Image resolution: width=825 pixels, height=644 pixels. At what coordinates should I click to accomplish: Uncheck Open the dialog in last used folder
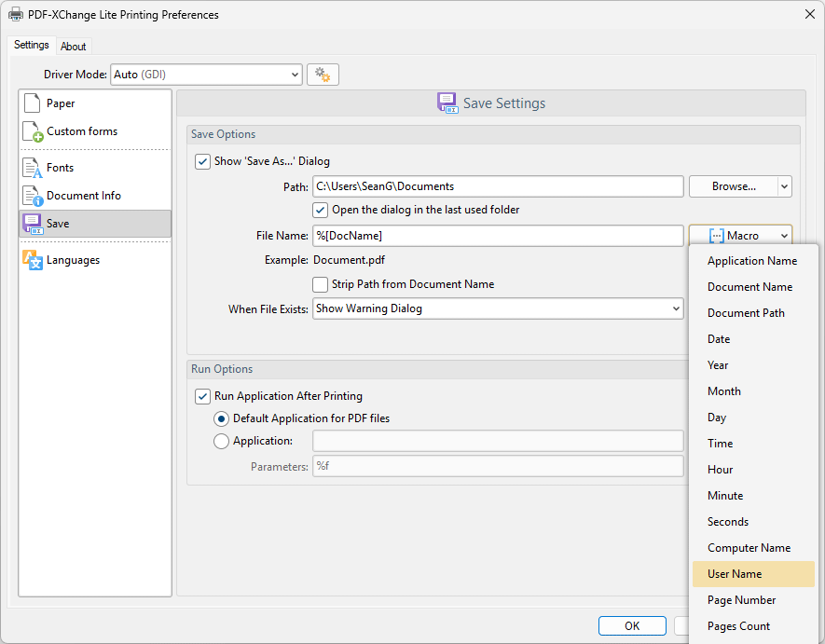320,210
